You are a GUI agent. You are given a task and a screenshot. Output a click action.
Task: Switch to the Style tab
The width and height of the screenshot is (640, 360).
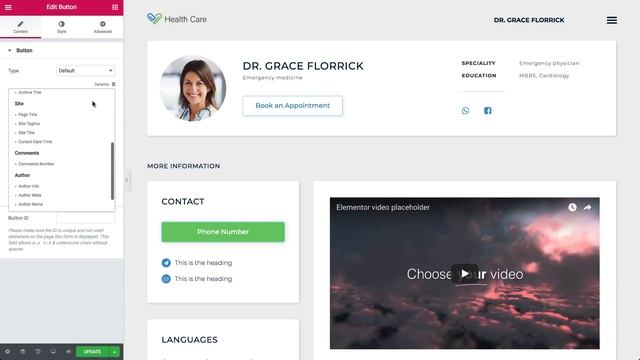(61, 27)
